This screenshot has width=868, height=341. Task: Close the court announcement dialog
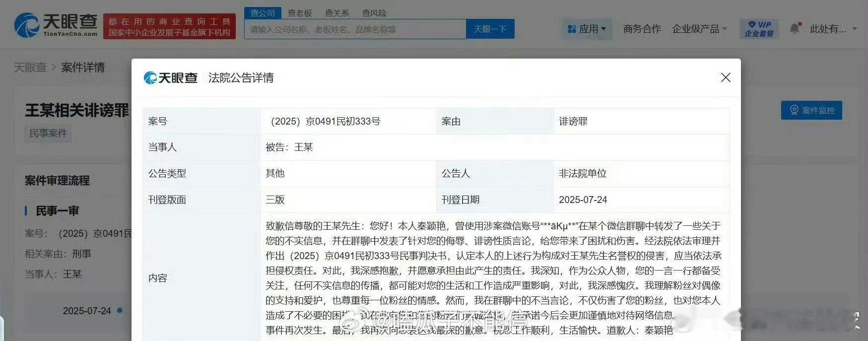(726, 77)
